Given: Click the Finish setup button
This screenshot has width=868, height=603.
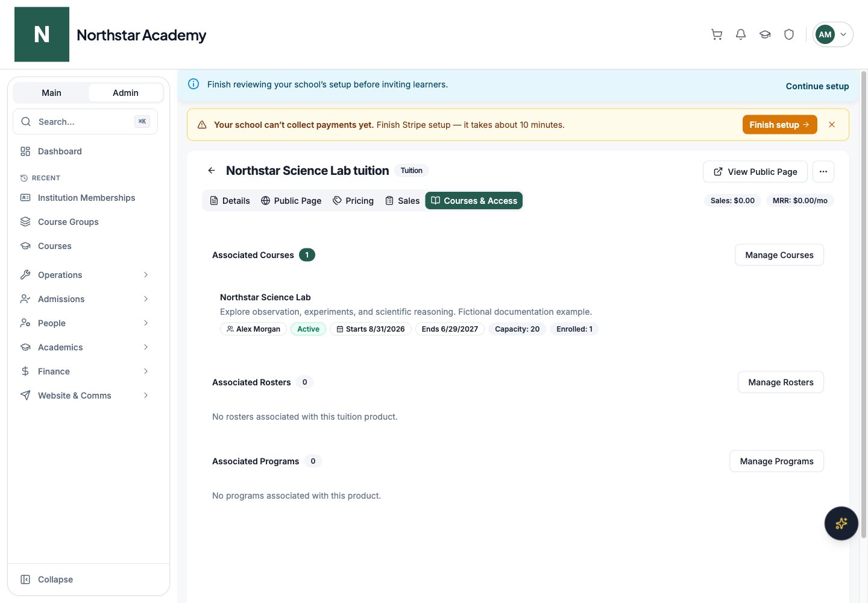Looking at the screenshot, I should (x=779, y=125).
